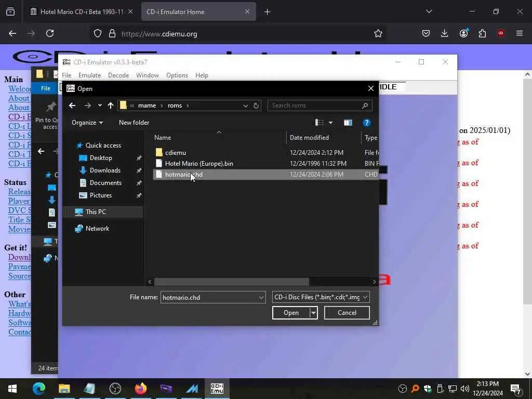The height and width of the screenshot is (399, 532).
Task: Expand the Open button split arrow
Action: (314, 313)
